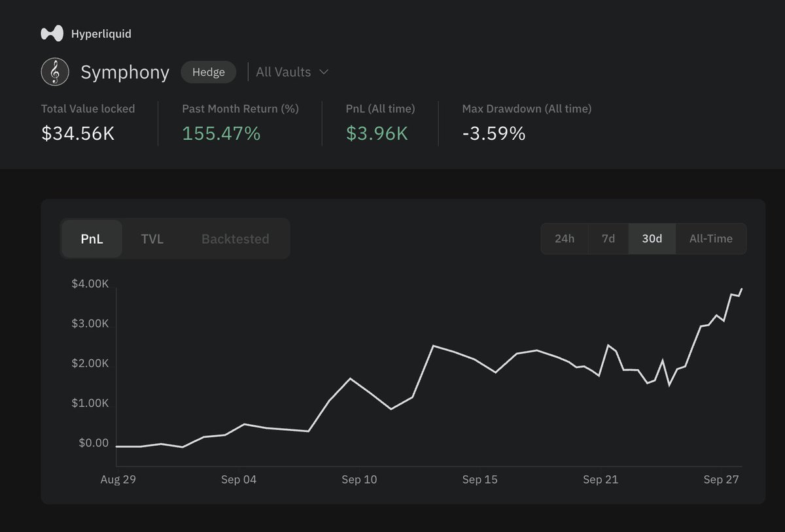Click the $34.56K total value locked
This screenshot has height=532, width=785.
[x=78, y=133]
